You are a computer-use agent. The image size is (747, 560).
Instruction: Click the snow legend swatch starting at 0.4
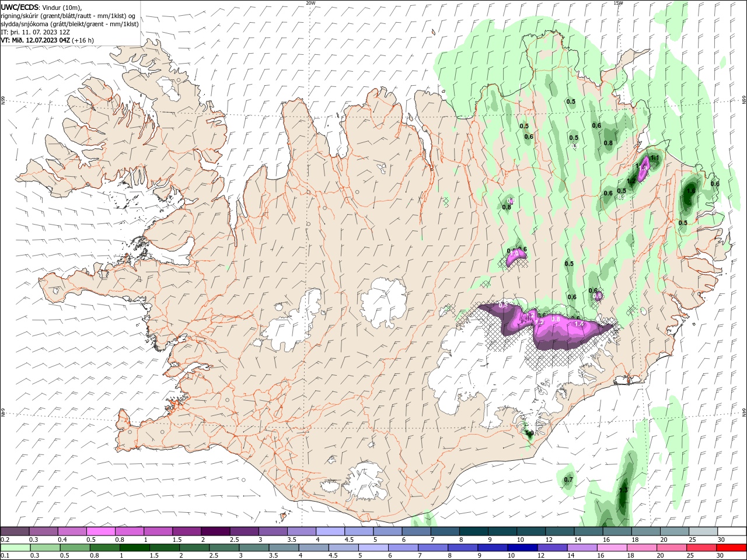pyautogui.click(x=72, y=531)
